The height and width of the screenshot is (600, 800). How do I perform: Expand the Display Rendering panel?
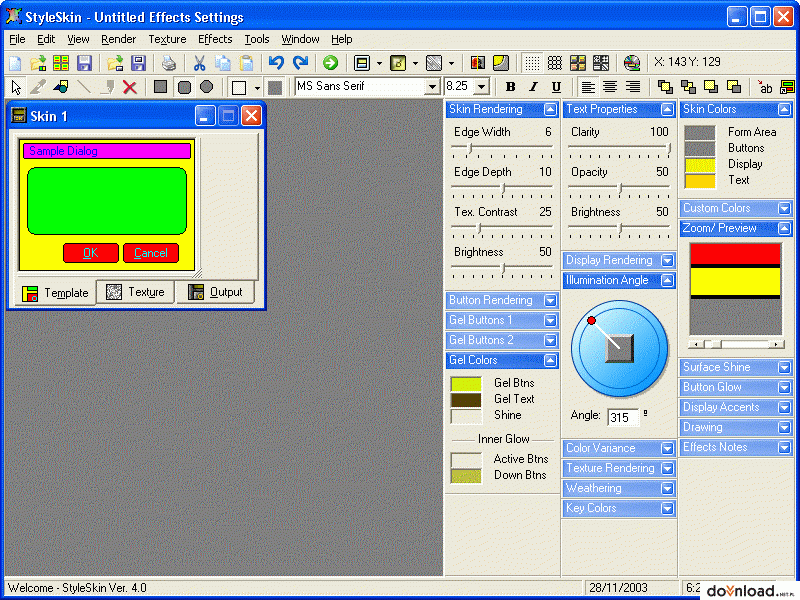(667, 261)
